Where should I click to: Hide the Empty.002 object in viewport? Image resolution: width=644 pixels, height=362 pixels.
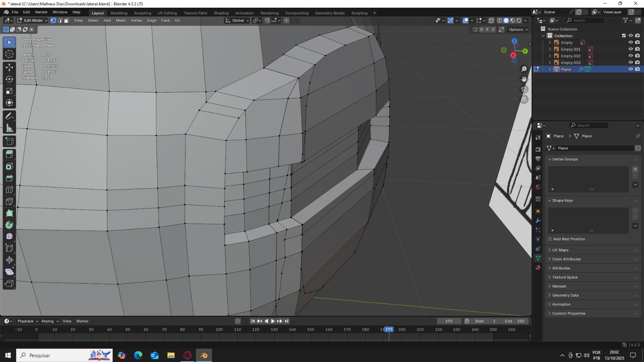pos(631,56)
